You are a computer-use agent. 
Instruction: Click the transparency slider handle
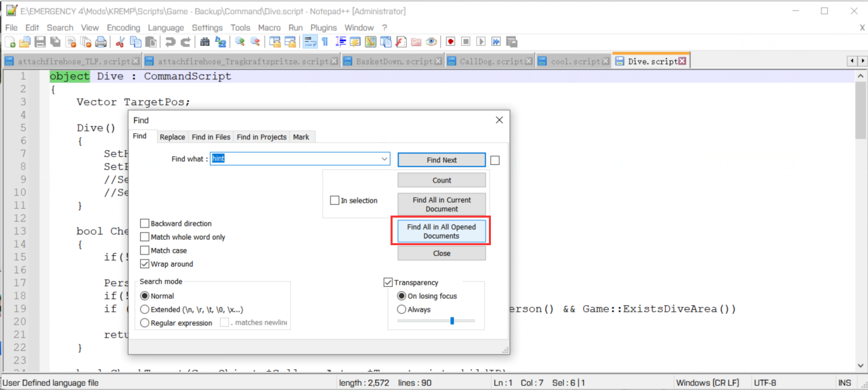[x=452, y=321]
